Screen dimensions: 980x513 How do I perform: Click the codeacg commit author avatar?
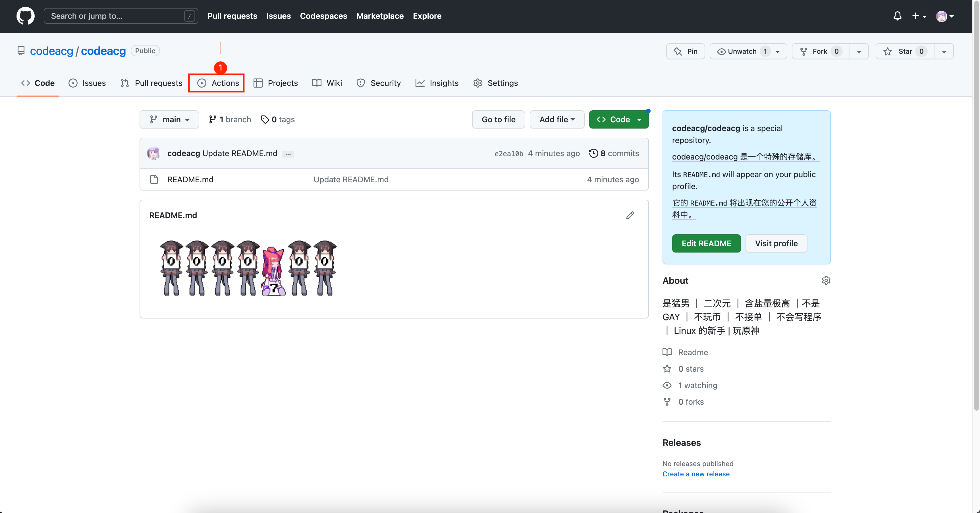pyautogui.click(x=154, y=153)
